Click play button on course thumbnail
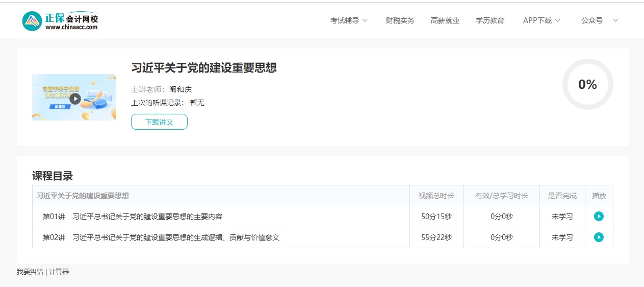 click(75, 99)
